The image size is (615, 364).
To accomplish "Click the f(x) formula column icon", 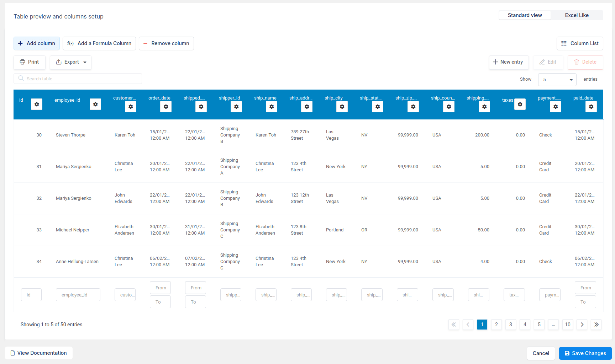I will (70, 43).
